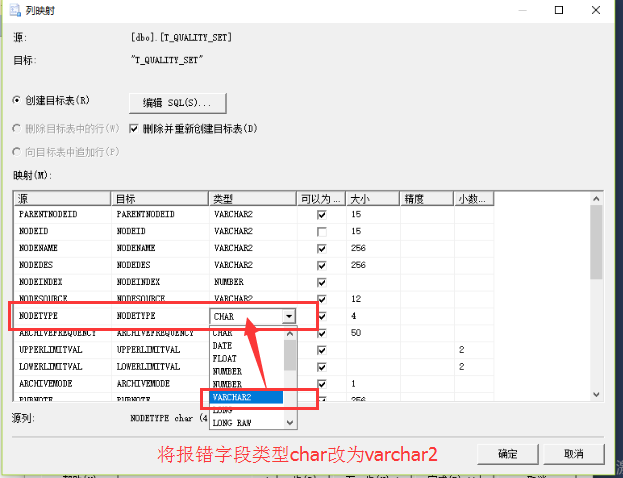Click the mapping grid scroll up arrow

click(x=596, y=198)
